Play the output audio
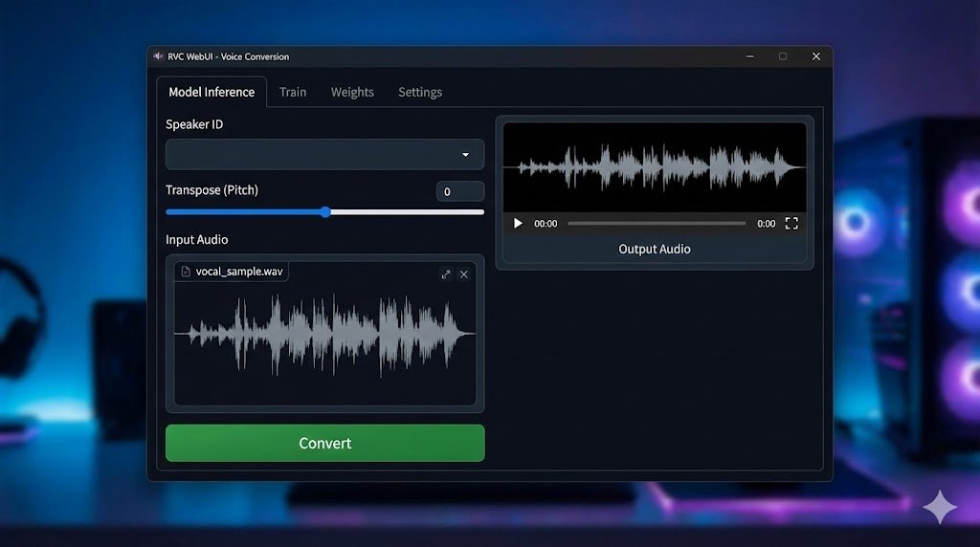Viewport: 980px width, 547px height. pyautogui.click(x=518, y=224)
